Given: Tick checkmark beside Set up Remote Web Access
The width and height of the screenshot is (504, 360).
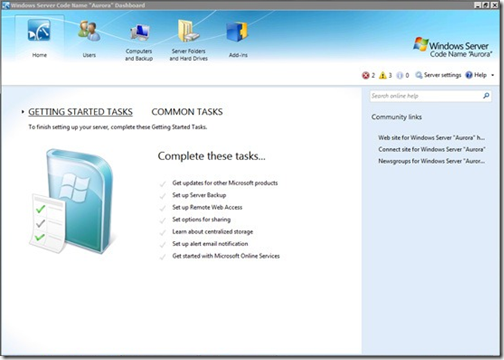Looking at the screenshot, I should [x=163, y=208].
